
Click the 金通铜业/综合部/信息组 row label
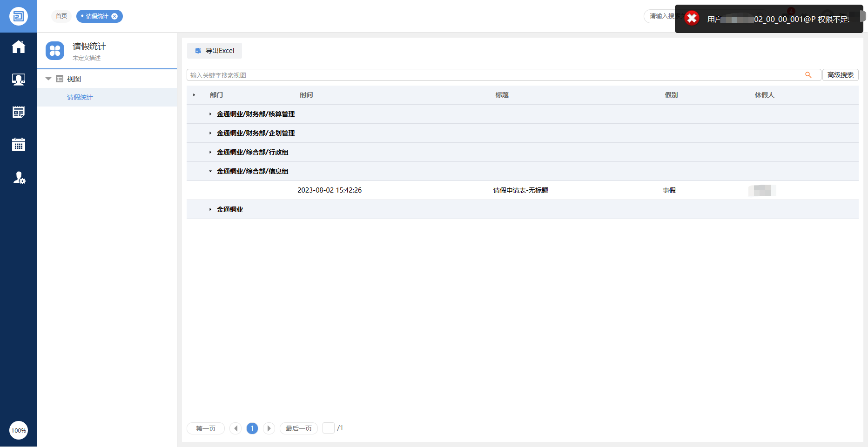tap(253, 171)
